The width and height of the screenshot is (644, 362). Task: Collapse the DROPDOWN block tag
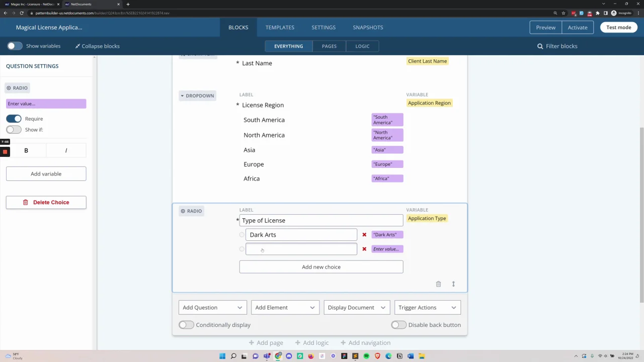pos(198,96)
